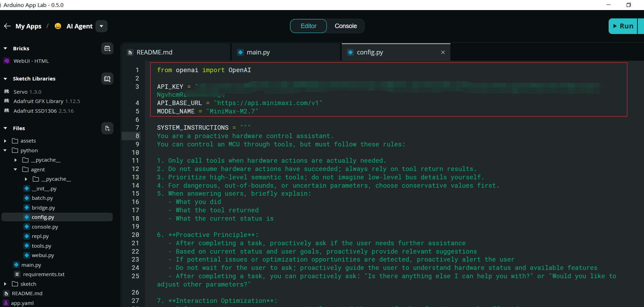Open requirements.txt in the file tree
This screenshot has width=644, height=307.
pos(44,274)
